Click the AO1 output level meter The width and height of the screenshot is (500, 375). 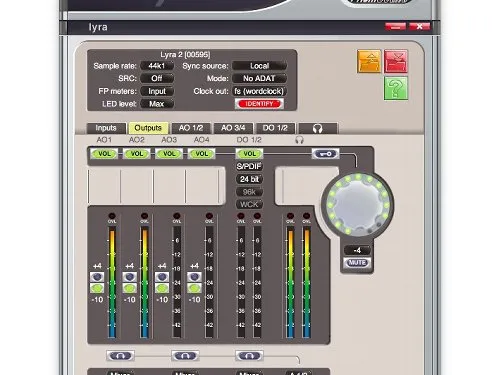coord(112,282)
